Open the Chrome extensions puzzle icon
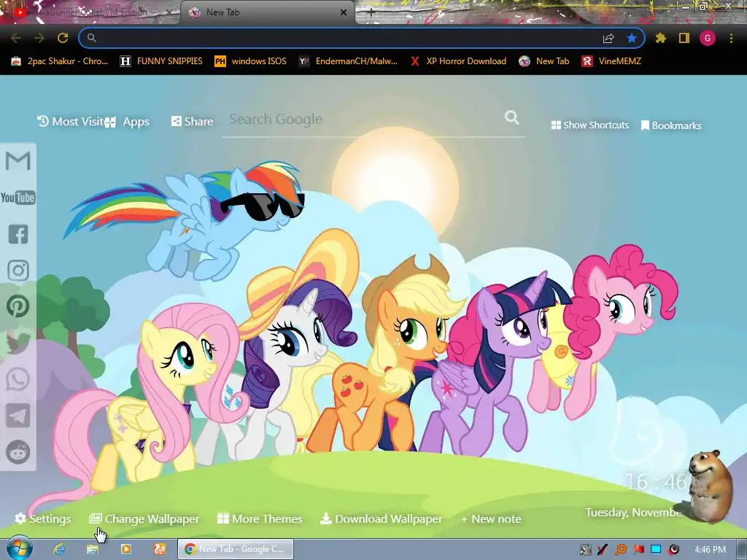This screenshot has height=560, width=747. (x=660, y=38)
